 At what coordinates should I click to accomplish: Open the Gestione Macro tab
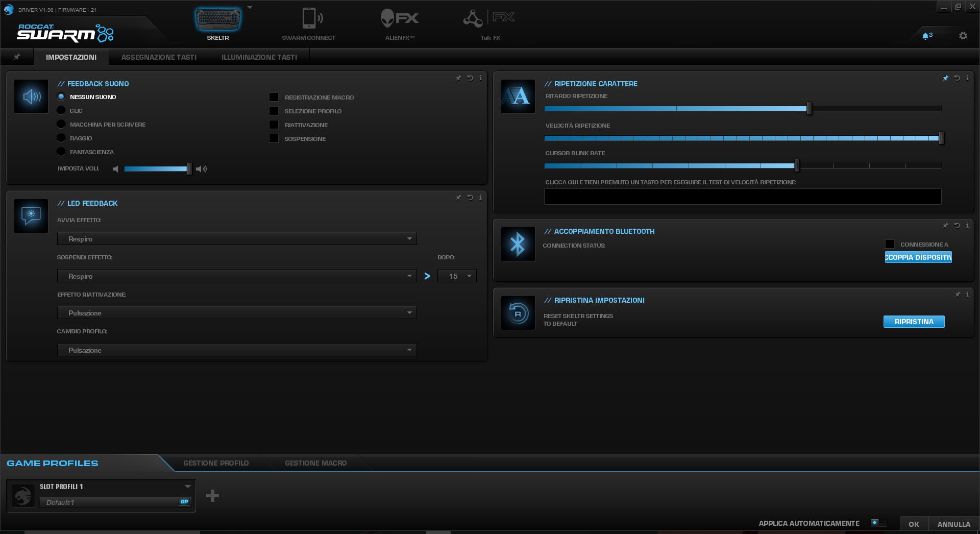coord(315,463)
